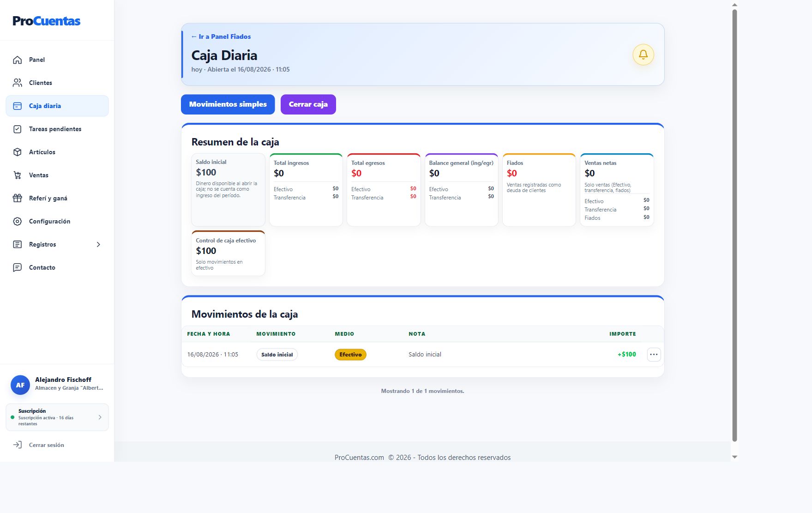The width and height of the screenshot is (812, 513).
Task: Click the Cerrar sesión logout icon
Action: tap(18, 445)
